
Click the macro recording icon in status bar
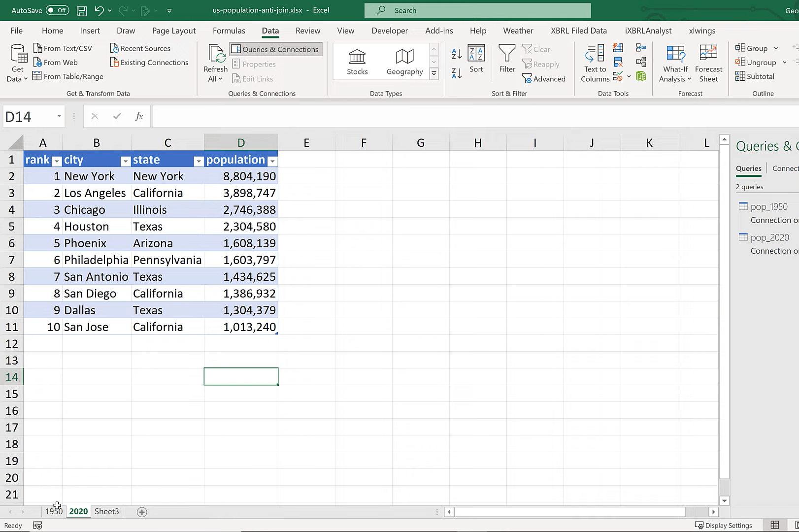37,526
